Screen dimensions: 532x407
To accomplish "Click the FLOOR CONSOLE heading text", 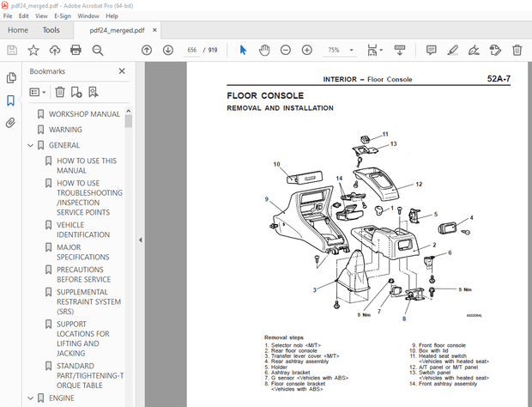I will [265, 95].
